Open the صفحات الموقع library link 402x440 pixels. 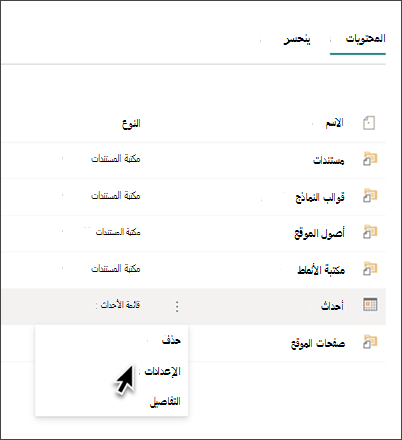(318, 343)
